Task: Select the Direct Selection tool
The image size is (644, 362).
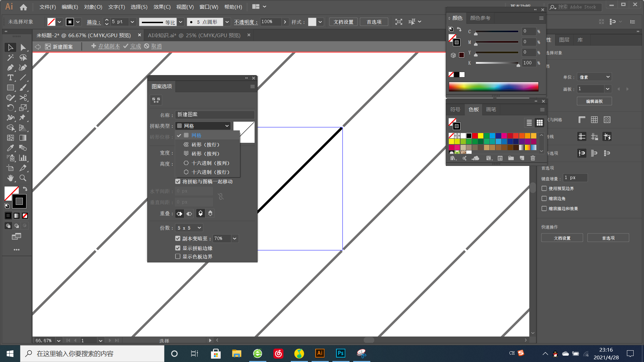Action: pos(23,48)
